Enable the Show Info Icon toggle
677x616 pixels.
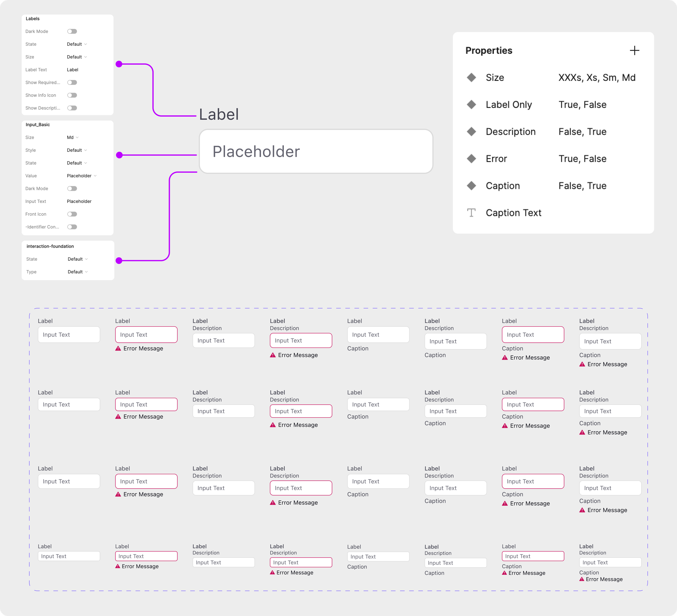[72, 95]
